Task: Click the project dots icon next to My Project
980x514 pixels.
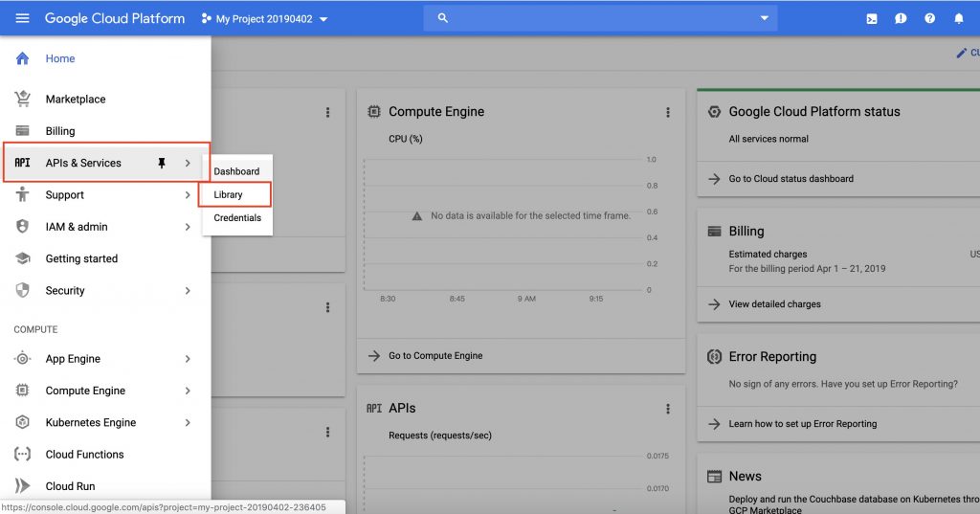Action: point(207,19)
